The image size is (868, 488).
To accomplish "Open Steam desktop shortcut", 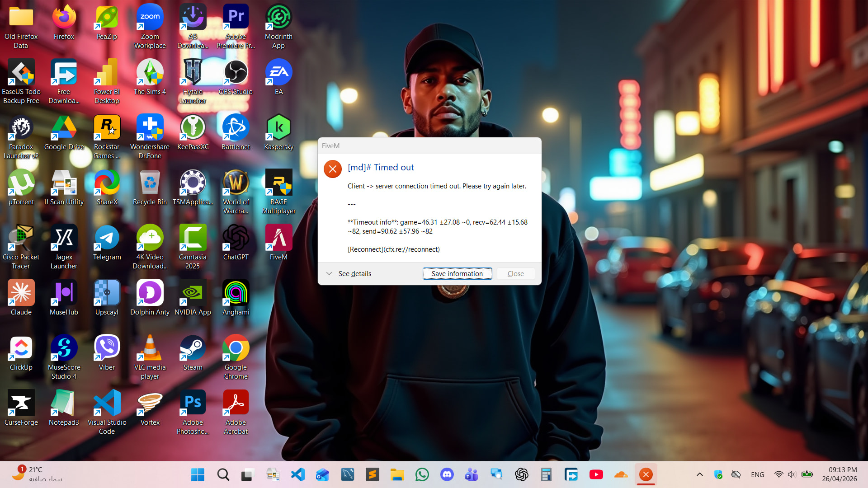I will coord(193,353).
